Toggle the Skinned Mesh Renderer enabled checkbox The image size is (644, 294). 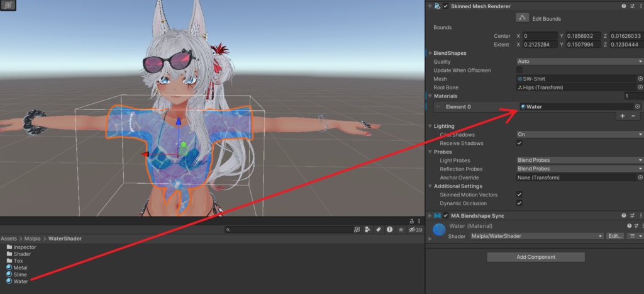tap(446, 6)
